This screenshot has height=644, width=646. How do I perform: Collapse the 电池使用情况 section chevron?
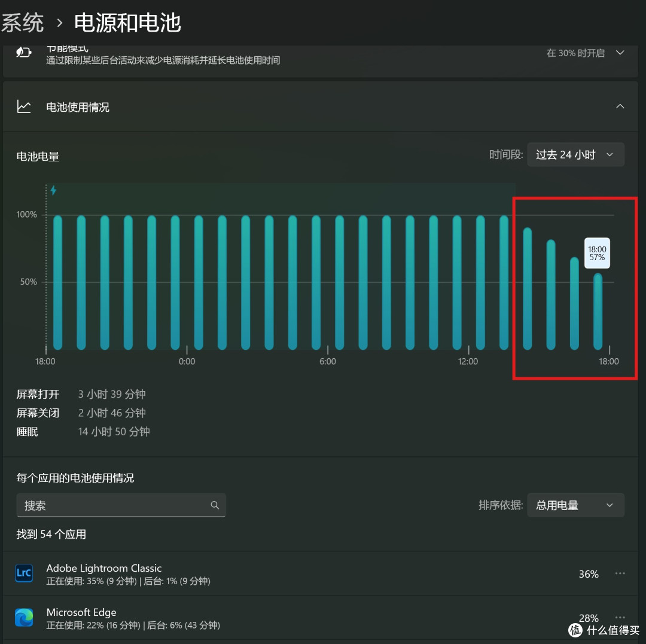pos(620,106)
